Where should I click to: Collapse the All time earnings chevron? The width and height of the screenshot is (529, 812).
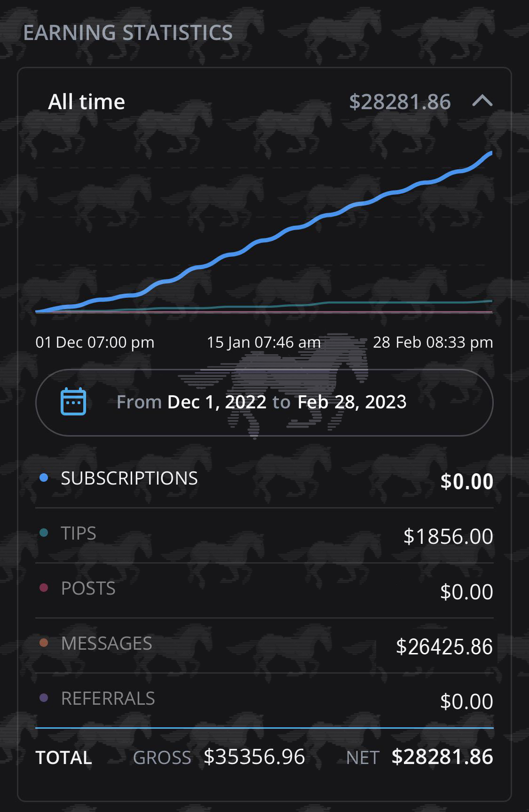pyautogui.click(x=482, y=101)
